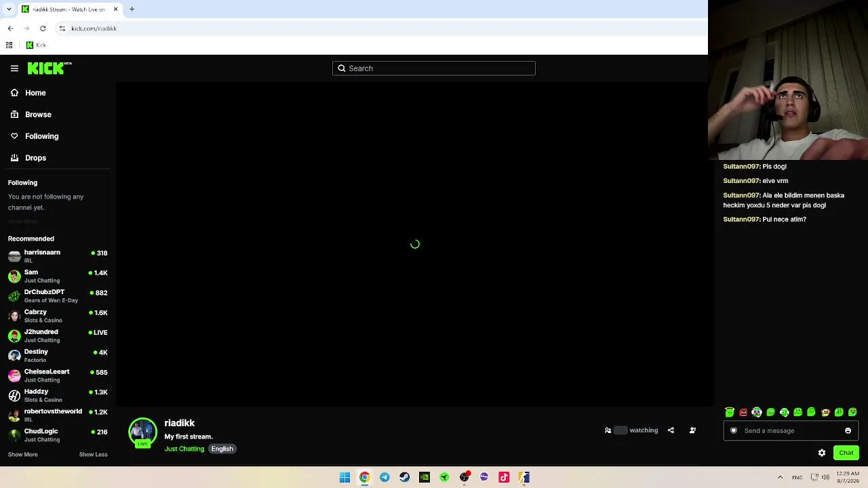Open NVIDIA app from the taskbar
868x488 pixels.
tap(425, 477)
